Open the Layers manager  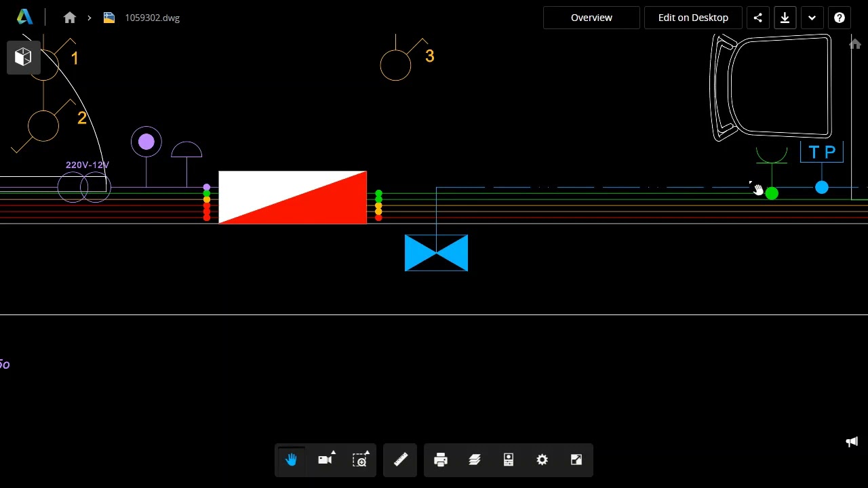tap(475, 460)
